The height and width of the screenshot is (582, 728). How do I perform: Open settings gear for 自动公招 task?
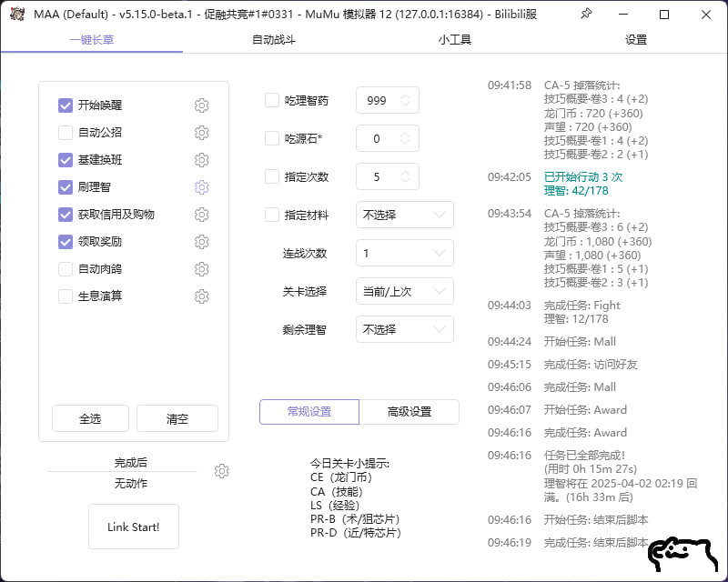pyautogui.click(x=202, y=133)
